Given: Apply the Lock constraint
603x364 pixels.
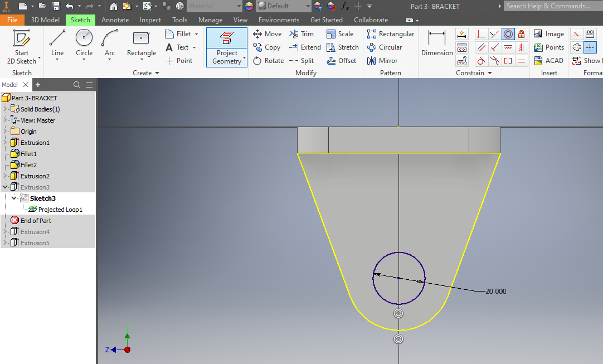Looking at the screenshot, I should click(x=521, y=33).
